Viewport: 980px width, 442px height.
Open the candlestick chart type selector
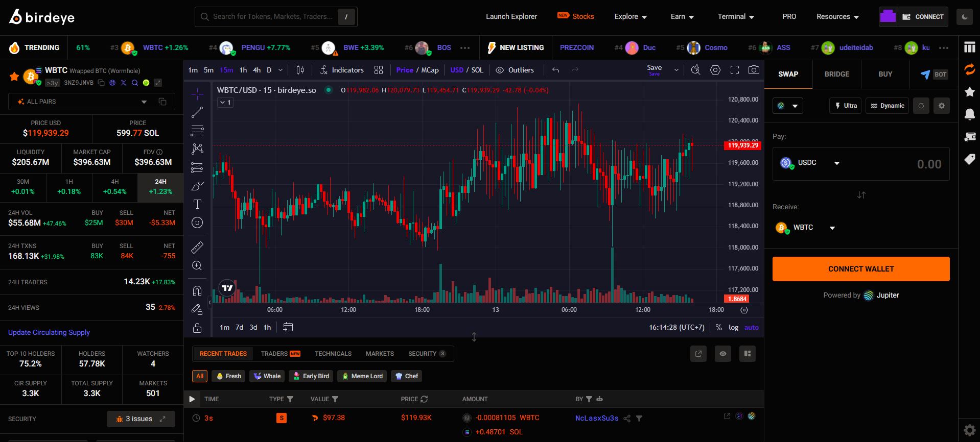(x=300, y=70)
